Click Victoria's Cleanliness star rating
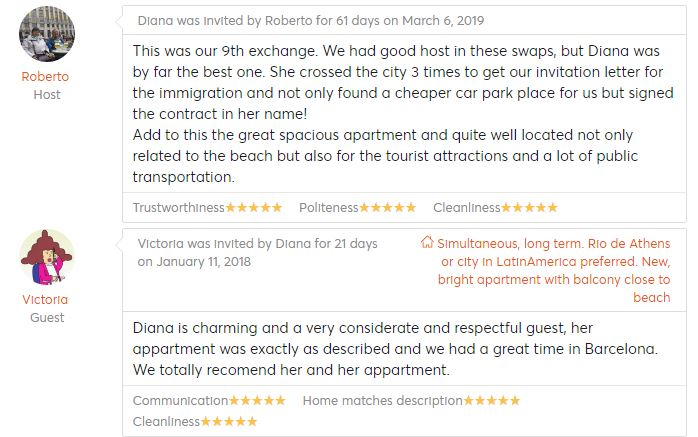This screenshot has height=437, width=698. (229, 422)
